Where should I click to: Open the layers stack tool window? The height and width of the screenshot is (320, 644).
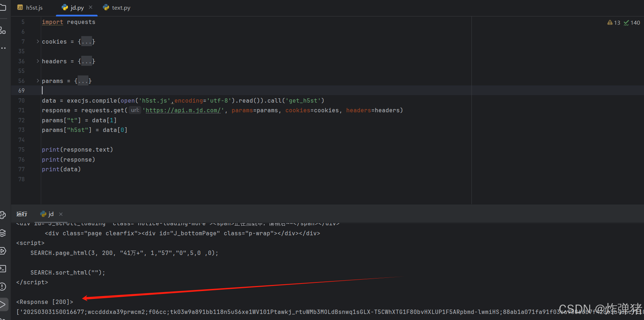coord(3,233)
